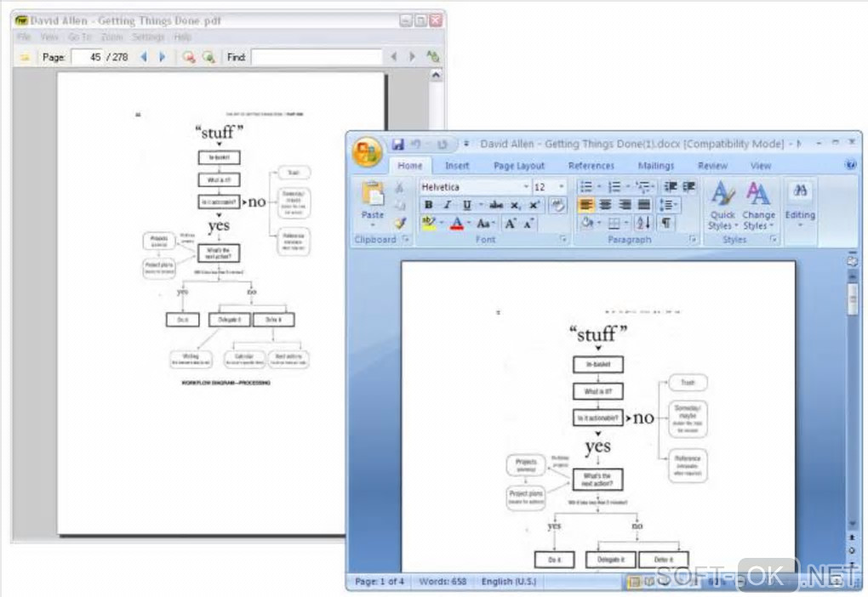Open the References tab
This screenshot has width=868, height=597.
(x=591, y=166)
